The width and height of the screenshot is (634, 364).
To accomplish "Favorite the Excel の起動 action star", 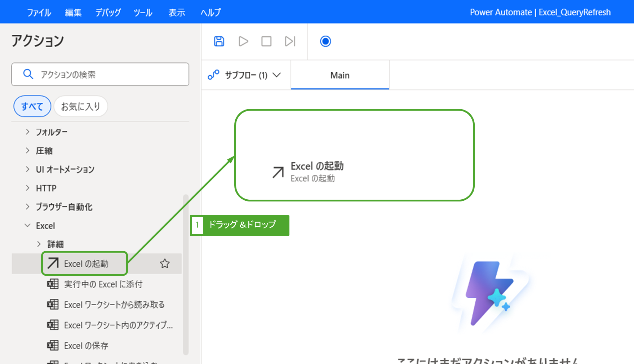I will pyautogui.click(x=165, y=263).
